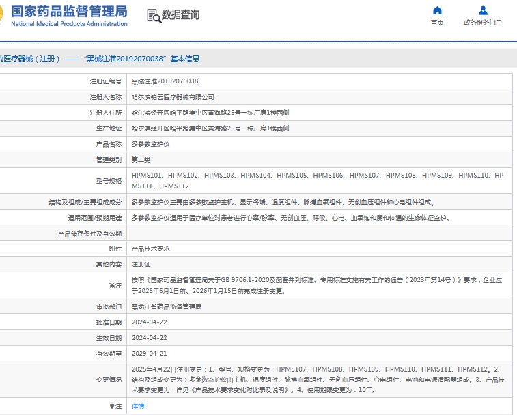
Task: Click the 适用范围/预期用途 label
Action: pyautogui.click(x=95, y=218)
